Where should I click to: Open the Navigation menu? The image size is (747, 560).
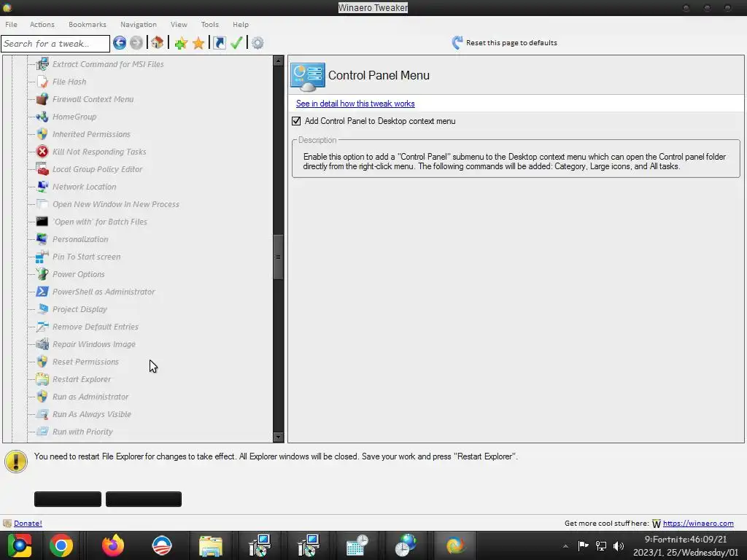click(x=138, y=24)
